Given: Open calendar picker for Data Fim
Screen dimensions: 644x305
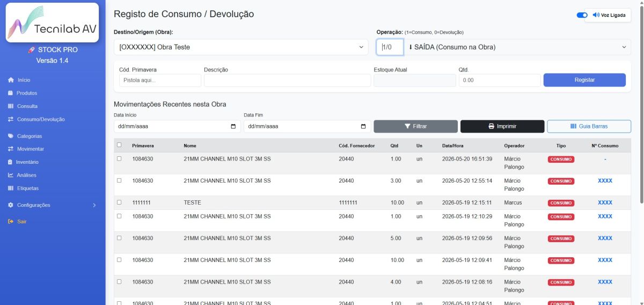Looking at the screenshot, I should coord(363,126).
